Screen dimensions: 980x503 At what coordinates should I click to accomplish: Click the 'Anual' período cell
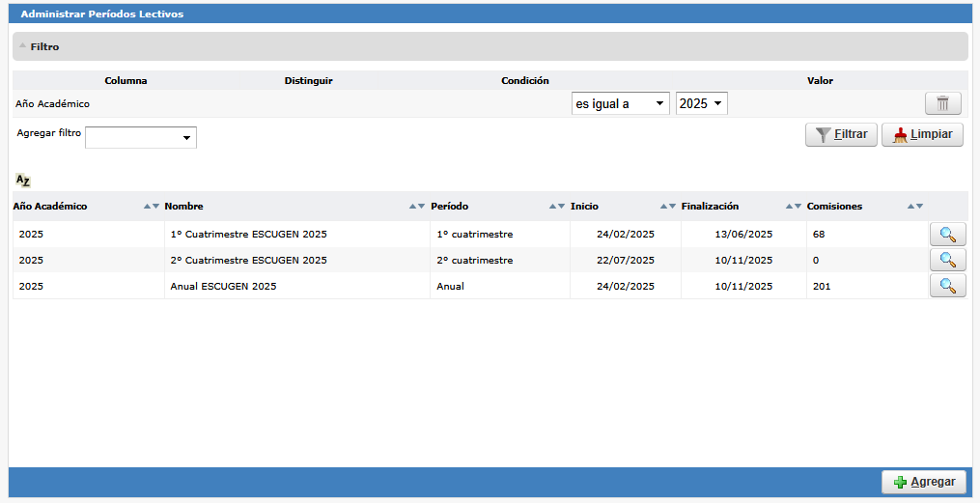500,286
